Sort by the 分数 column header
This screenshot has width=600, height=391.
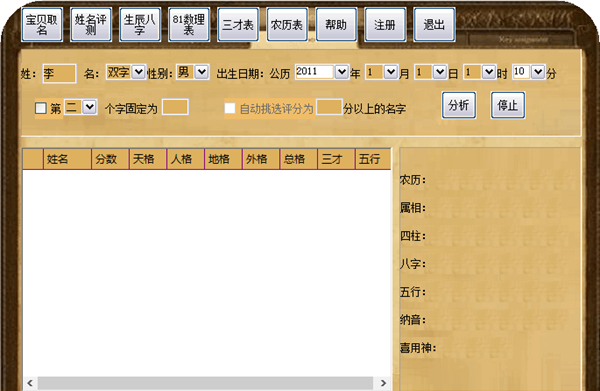click(110, 159)
